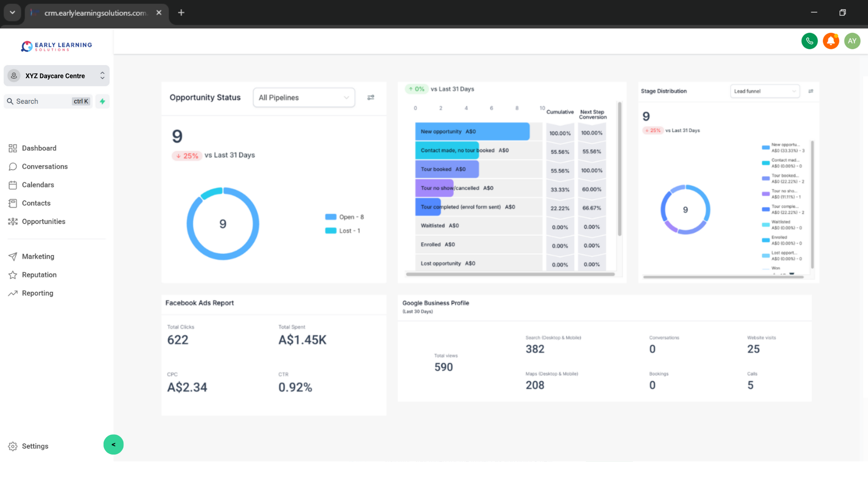
Task: Open the phone dialer icon
Action: (x=809, y=41)
